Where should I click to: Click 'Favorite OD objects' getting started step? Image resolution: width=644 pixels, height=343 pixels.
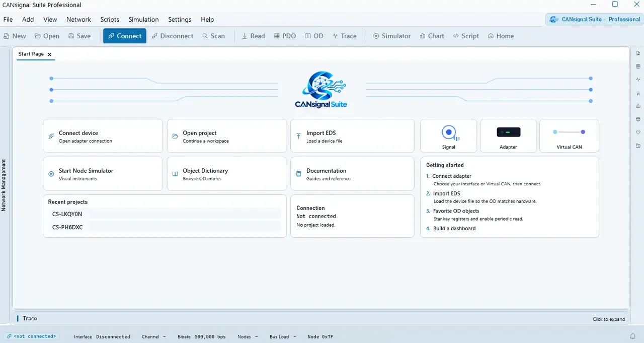click(x=456, y=211)
